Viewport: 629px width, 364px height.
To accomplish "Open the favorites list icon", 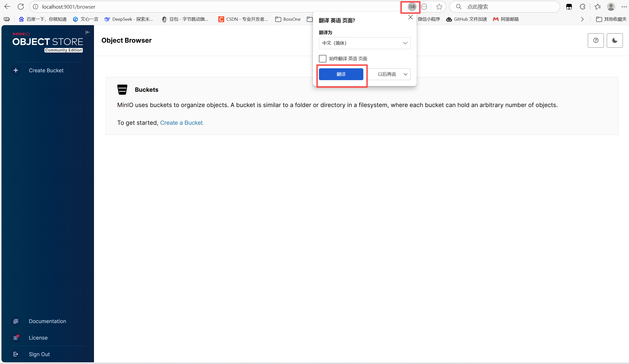I will [597, 7].
